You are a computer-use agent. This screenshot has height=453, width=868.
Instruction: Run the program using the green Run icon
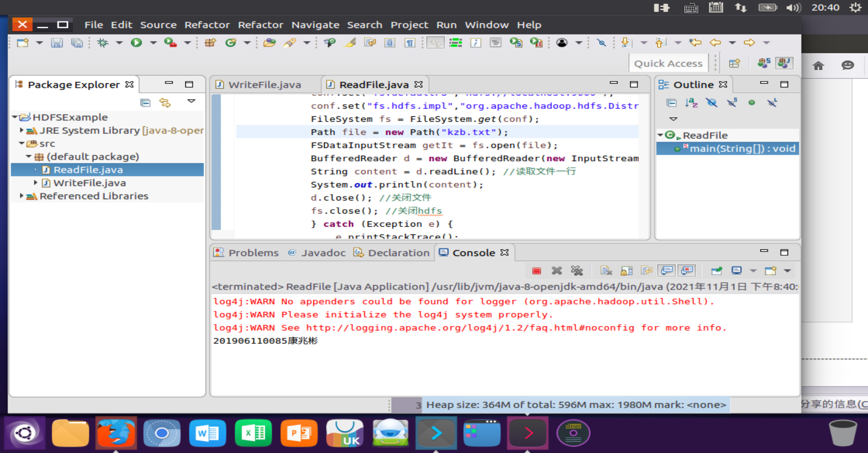point(137,43)
